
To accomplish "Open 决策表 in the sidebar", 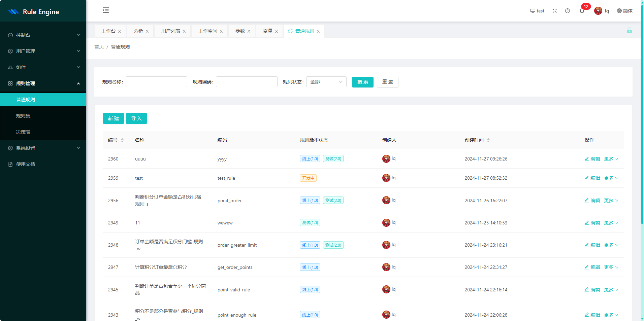I will click(23, 132).
